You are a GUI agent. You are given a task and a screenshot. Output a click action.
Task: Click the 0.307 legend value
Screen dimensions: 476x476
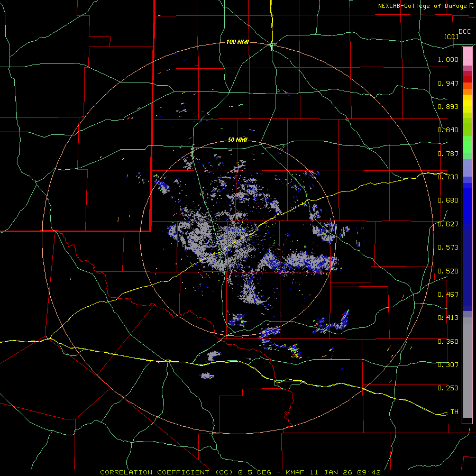click(x=448, y=365)
